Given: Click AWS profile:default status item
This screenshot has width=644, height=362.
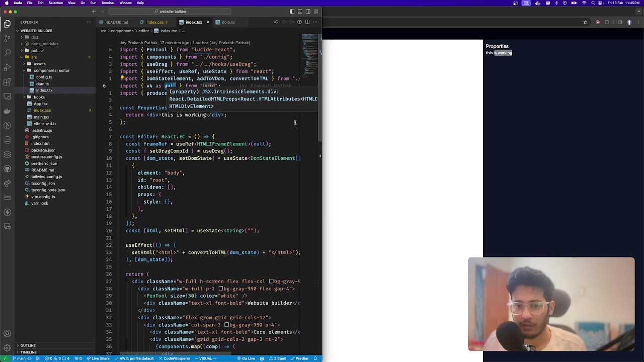Looking at the screenshot, I should [134, 358].
